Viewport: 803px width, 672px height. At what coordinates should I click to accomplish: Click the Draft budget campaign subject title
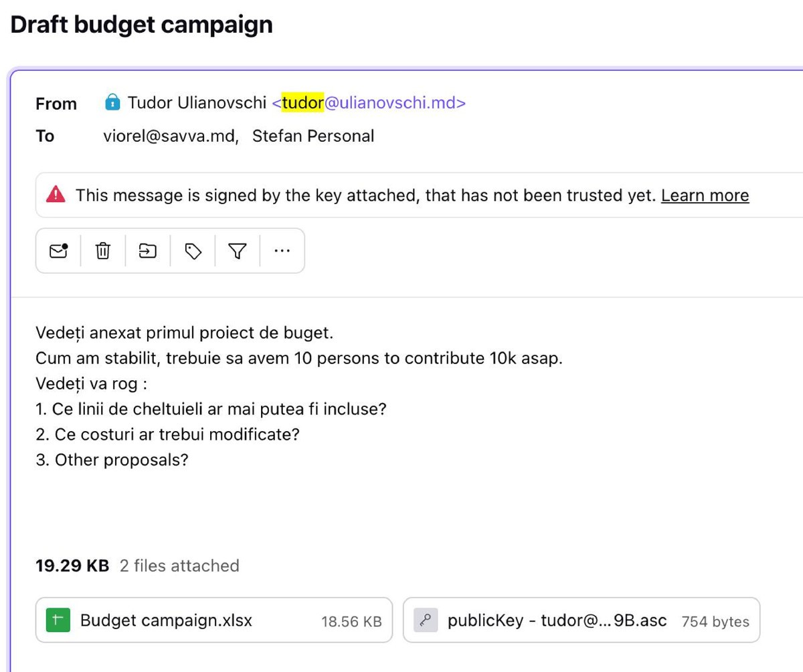(141, 25)
